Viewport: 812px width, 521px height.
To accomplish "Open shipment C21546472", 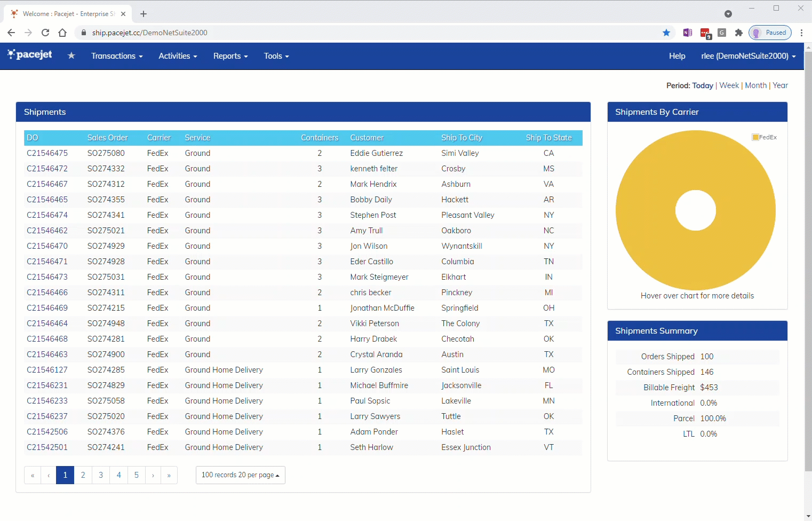I will pos(47,169).
